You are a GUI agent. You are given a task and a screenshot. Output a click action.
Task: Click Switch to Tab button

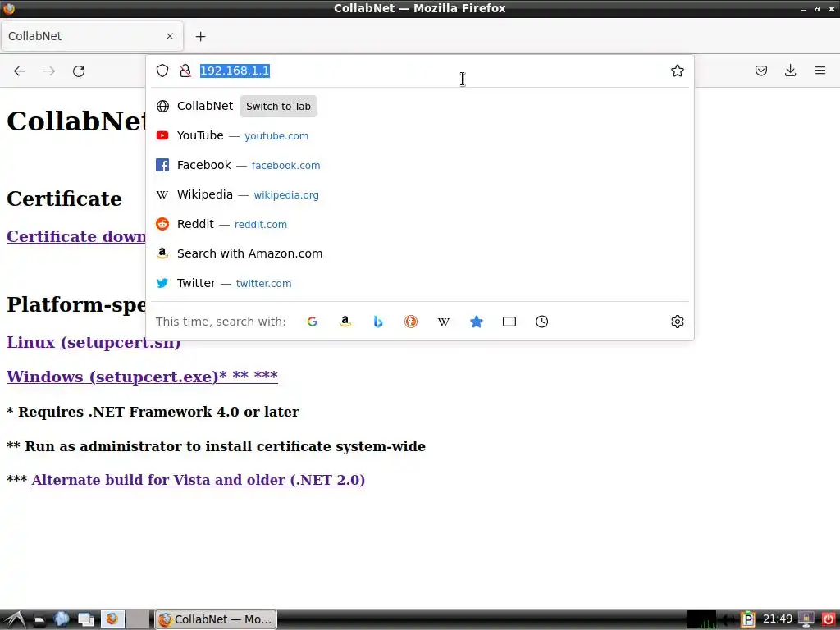click(278, 106)
